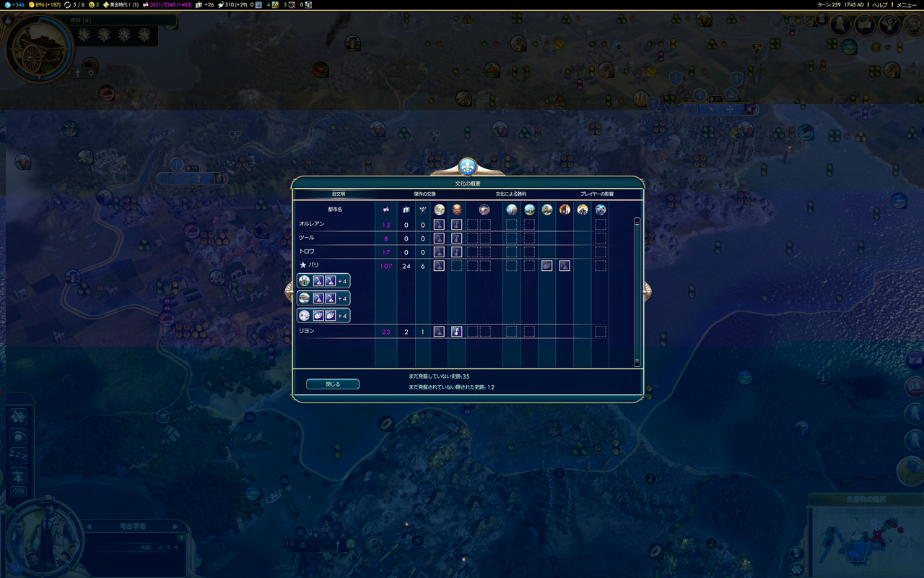Open the プレイヤーの影響 tab
The image size is (924, 578).
click(597, 194)
